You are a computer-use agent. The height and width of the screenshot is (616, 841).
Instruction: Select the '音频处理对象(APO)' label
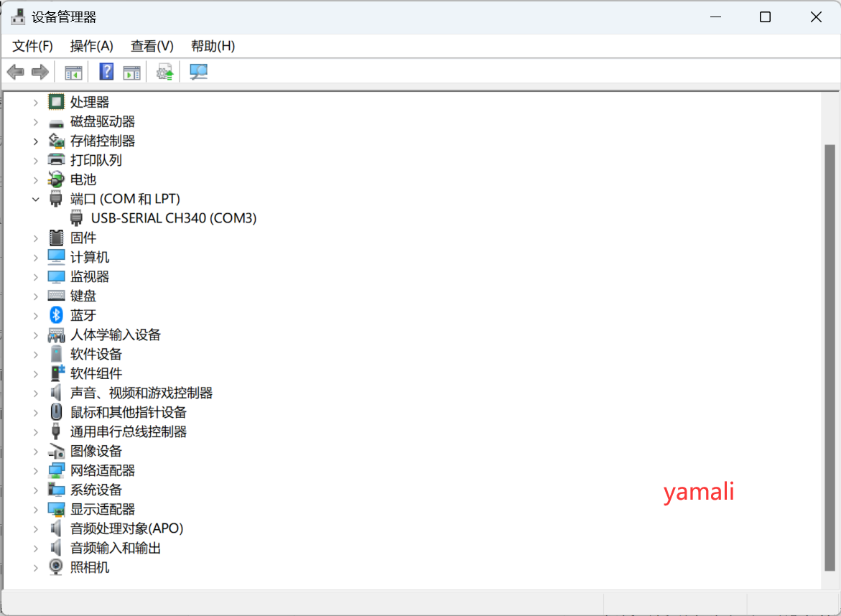[126, 528]
